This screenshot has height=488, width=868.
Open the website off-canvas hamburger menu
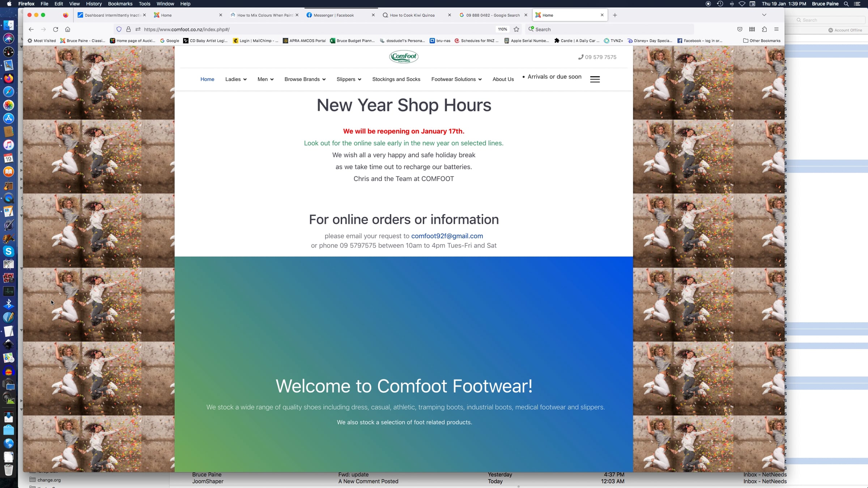(x=595, y=79)
